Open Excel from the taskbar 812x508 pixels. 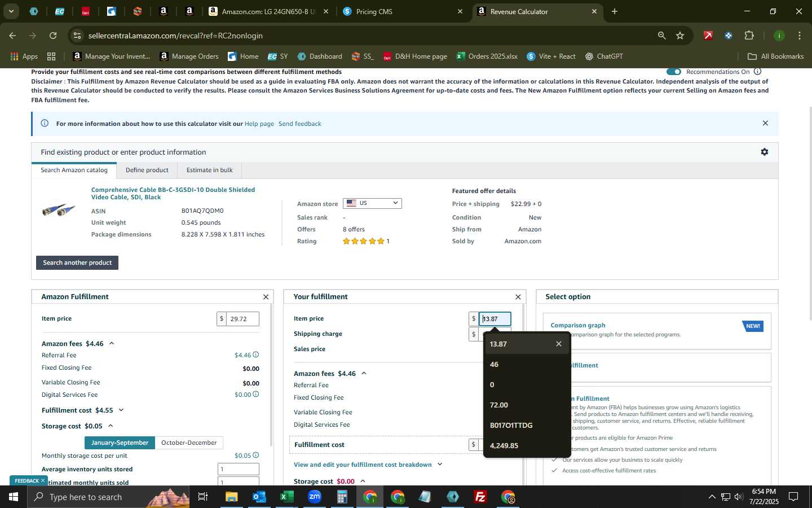(x=286, y=497)
